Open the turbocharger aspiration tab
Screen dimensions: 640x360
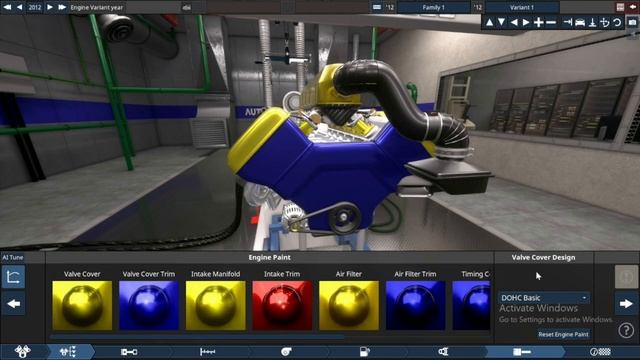click(286, 351)
